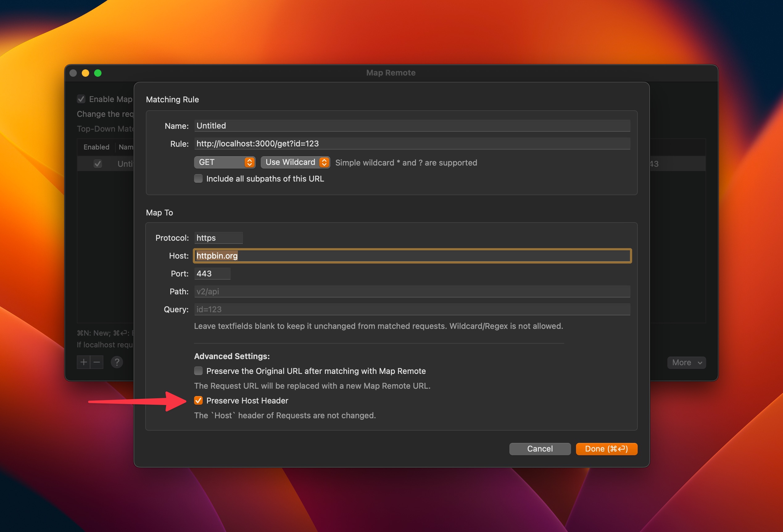Open the question mark help icon
The image size is (783, 532).
click(117, 362)
